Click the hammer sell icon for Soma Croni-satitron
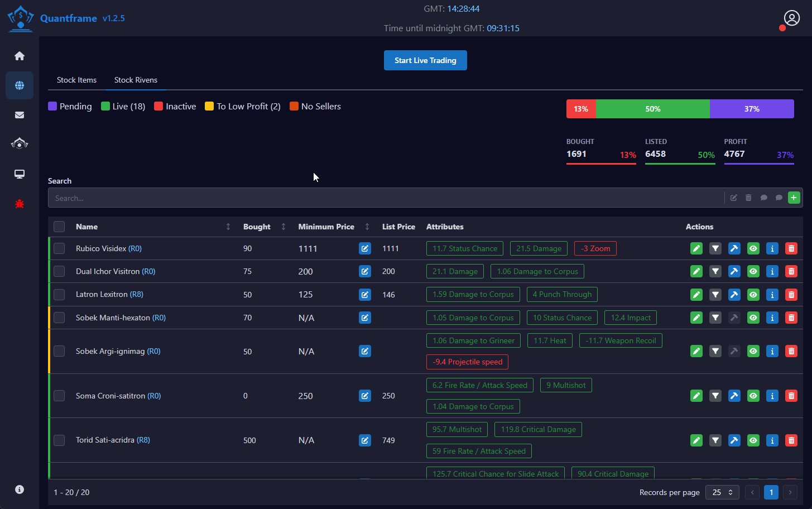The width and height of the screenshot is (812, 509). coord(734,396)
